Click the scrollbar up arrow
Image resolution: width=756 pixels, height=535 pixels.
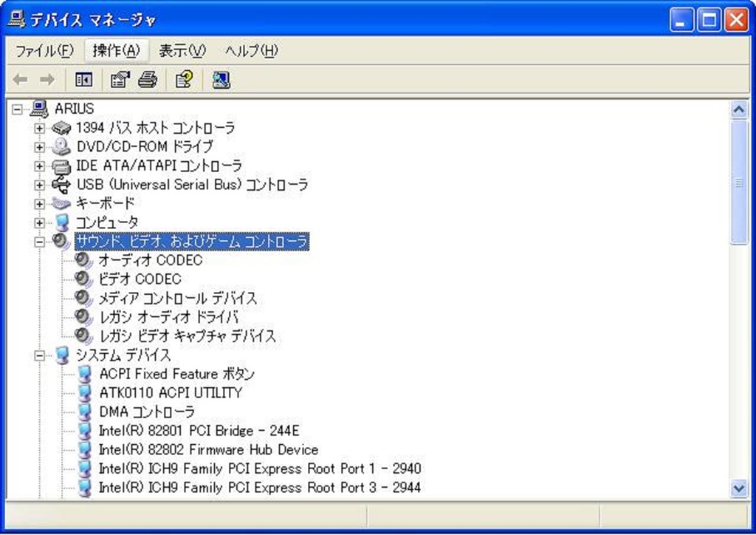(738, 110)
